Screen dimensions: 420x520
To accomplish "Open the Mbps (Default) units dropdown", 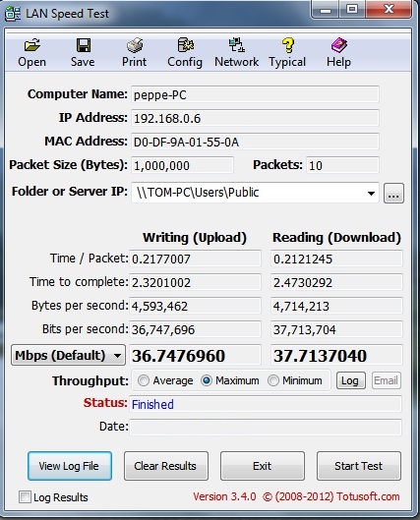I will pos(68,355).
